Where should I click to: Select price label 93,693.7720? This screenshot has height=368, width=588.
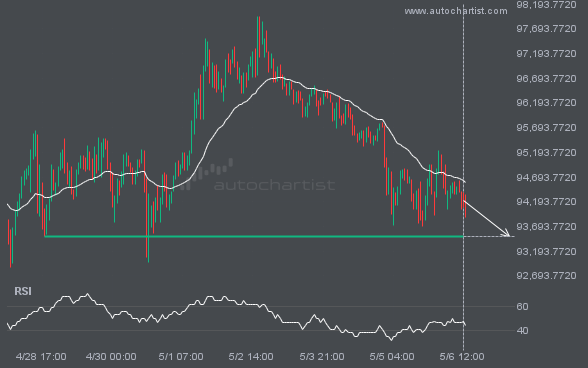[546, 227]
